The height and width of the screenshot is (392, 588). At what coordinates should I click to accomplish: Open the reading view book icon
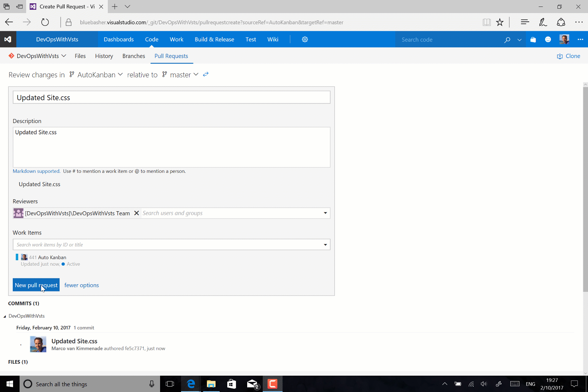click(x=487, y=22)
